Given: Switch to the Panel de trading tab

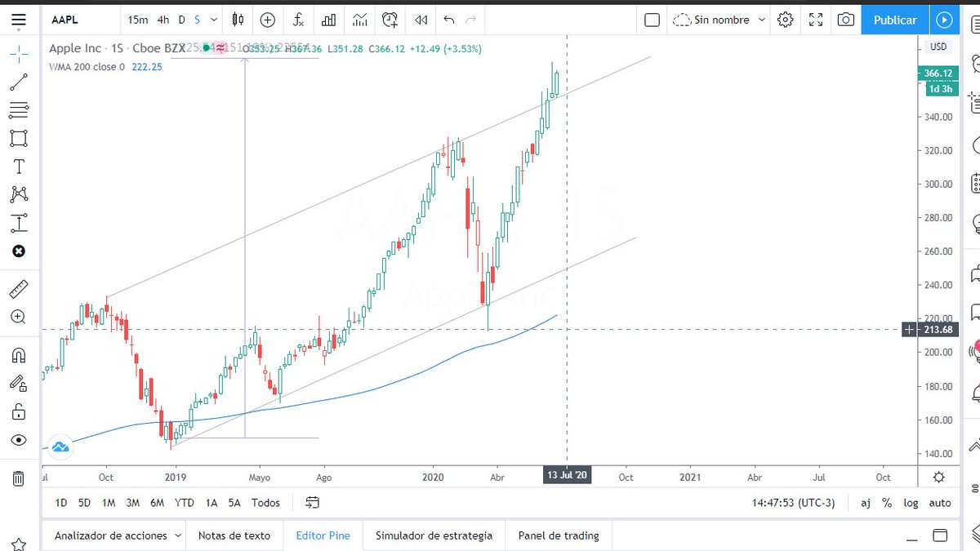Looking at the screenshot, I should [559, 536].
